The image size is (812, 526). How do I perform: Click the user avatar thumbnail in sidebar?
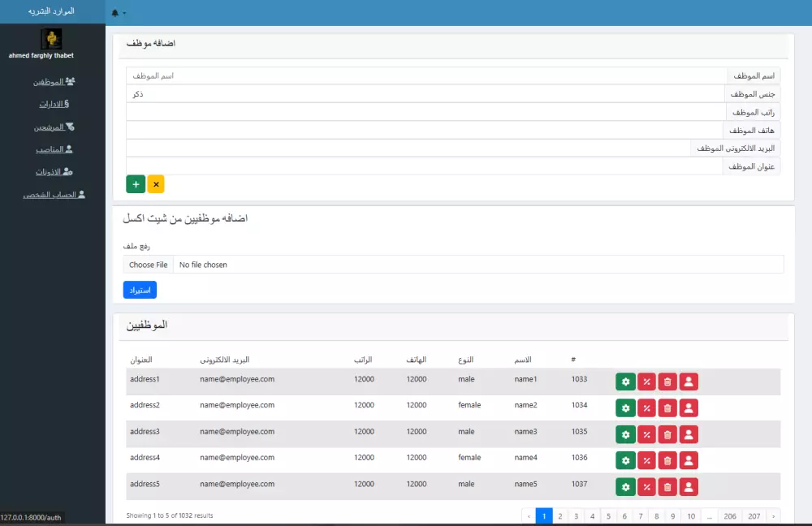click(x=51, y=39)
